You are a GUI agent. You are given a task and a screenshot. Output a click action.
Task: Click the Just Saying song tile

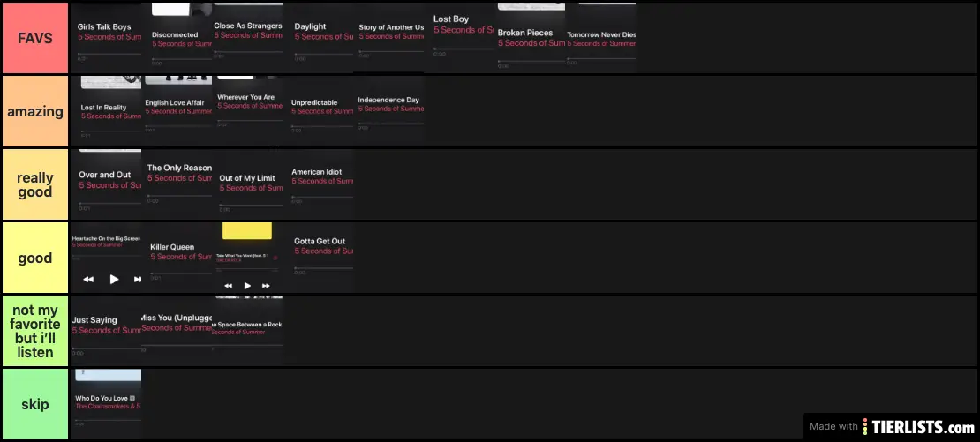coord(106,331)
